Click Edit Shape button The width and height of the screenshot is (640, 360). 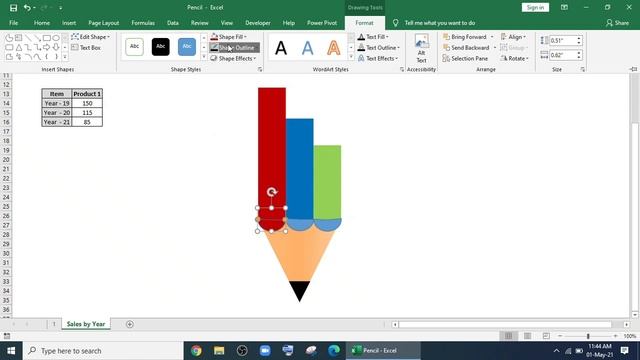[91, 37]
